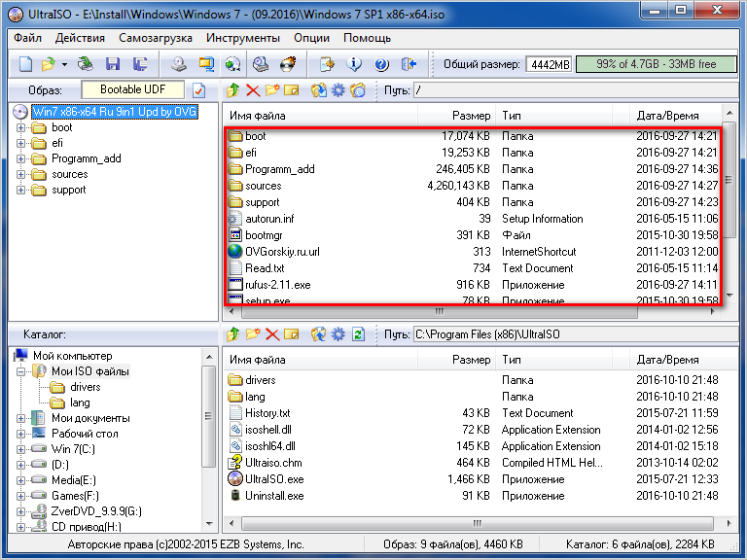Image resolution: width=747 pixels, height=560 pixels.
Task: Click Rename icon in image pane toolbar
Action: 291,90
